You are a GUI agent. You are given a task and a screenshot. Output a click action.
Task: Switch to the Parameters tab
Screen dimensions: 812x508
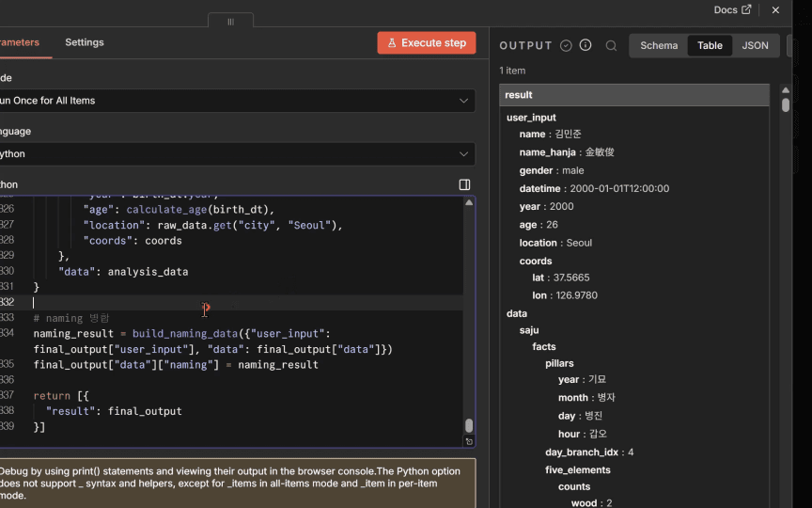pyautogui.click(x=19, y=42)
